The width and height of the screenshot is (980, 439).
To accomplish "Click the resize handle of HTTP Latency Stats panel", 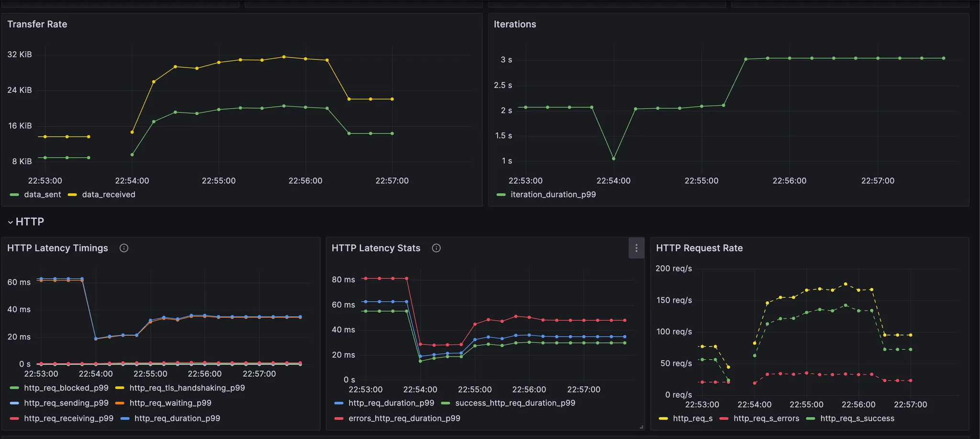I will coord(641,427).
